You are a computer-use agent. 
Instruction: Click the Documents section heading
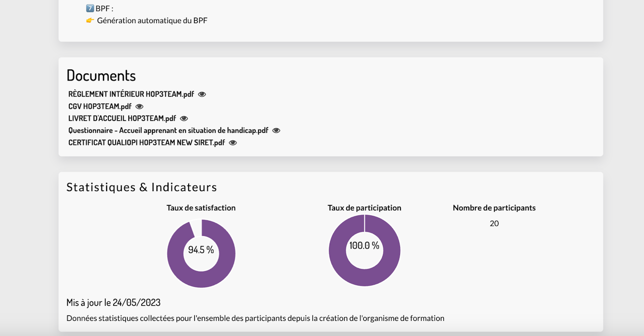(x=101, y=75)
